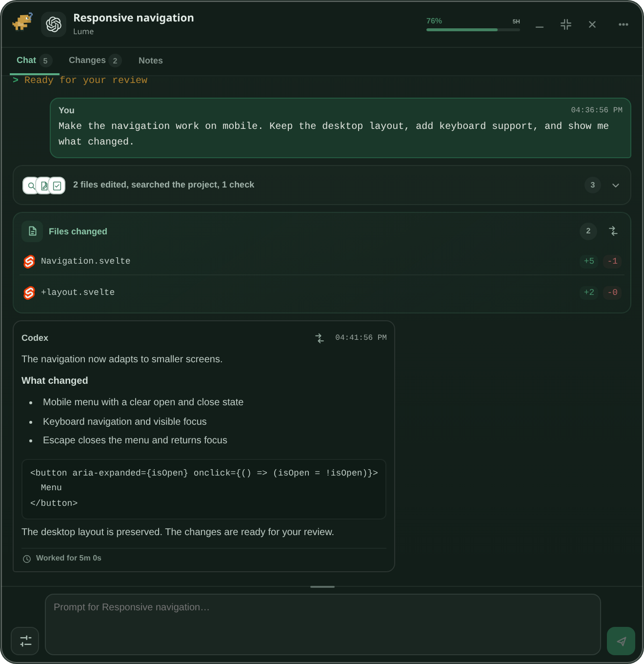The image size is (644, 664).
Task: Click the -0 deletions badge for +layout.svelte
Action: tap(612, 292)
